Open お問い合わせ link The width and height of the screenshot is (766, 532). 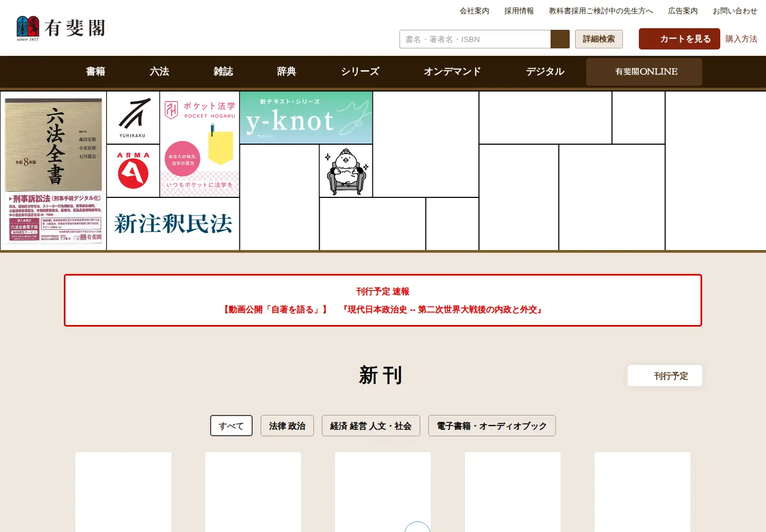735,11
